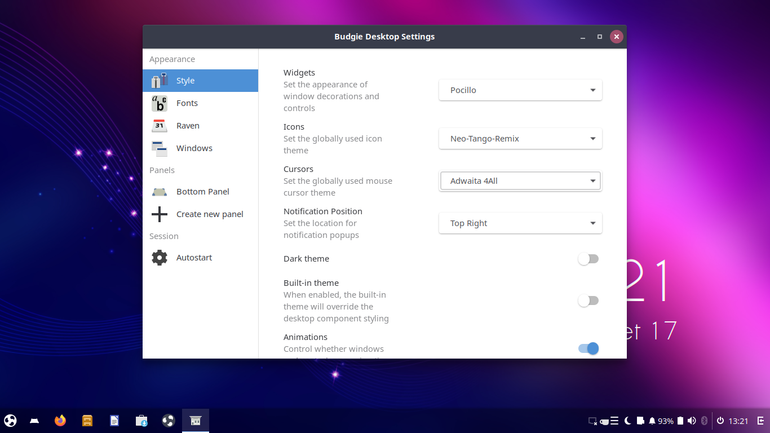The width and height of the screenshot is (770, 433).
Task: Open the Cursors Adwaita 4All dropdown
Action: [x=520, y=181]
